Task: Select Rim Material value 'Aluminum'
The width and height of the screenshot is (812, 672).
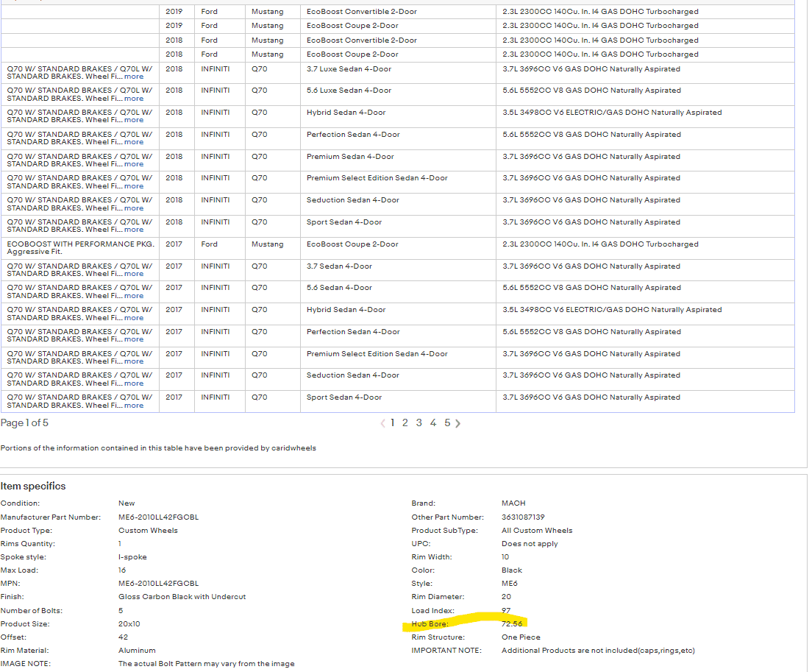Action: pyautogui.click(x=137, y=650)
